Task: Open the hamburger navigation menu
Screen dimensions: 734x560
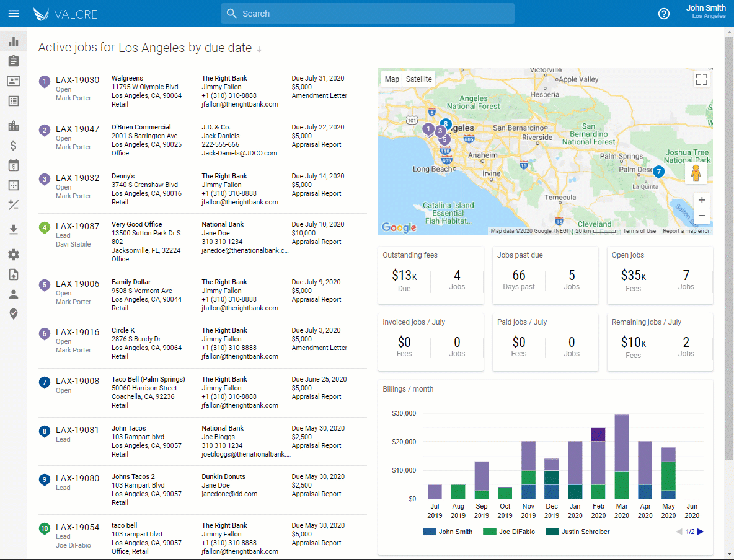Action: click(x=13, y=14)
